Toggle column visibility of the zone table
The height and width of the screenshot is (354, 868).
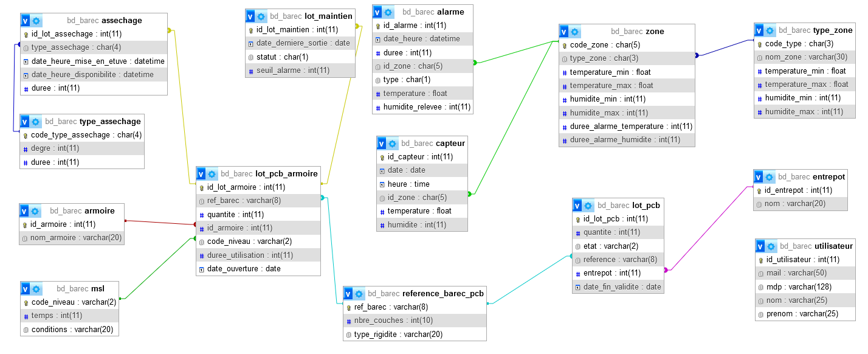tap(565, 32)
